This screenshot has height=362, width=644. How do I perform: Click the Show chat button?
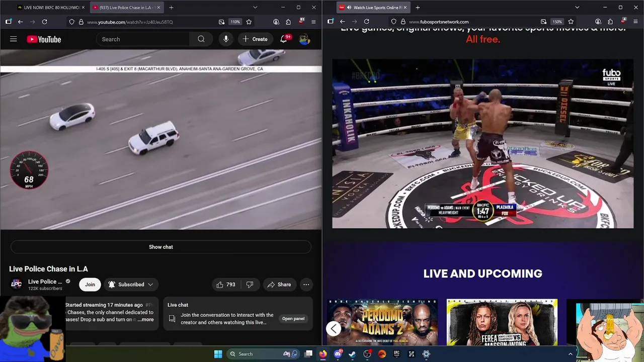point(161,247)
